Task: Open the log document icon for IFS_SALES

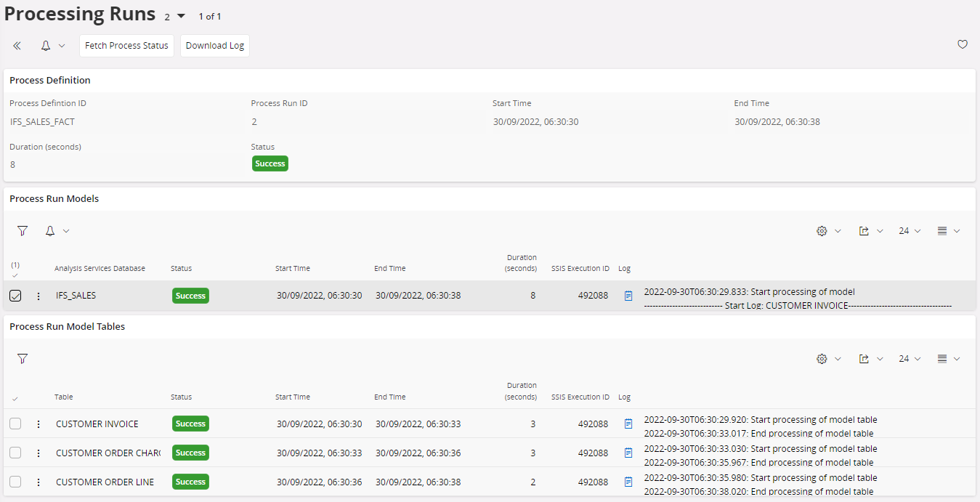Action: pos(627,296)
